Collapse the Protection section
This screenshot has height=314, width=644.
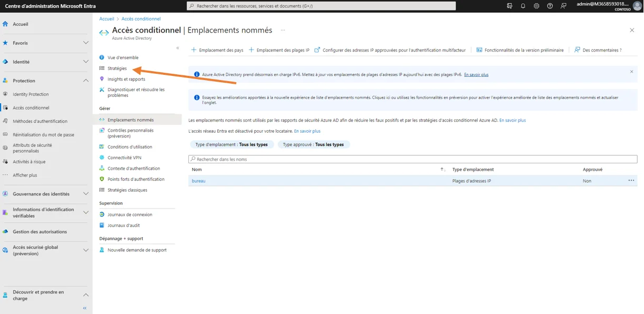(86, 81)
